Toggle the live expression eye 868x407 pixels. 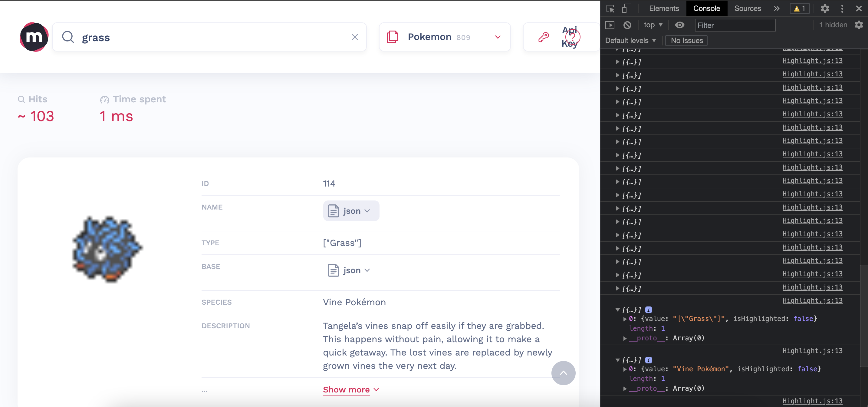coord(679,25)
